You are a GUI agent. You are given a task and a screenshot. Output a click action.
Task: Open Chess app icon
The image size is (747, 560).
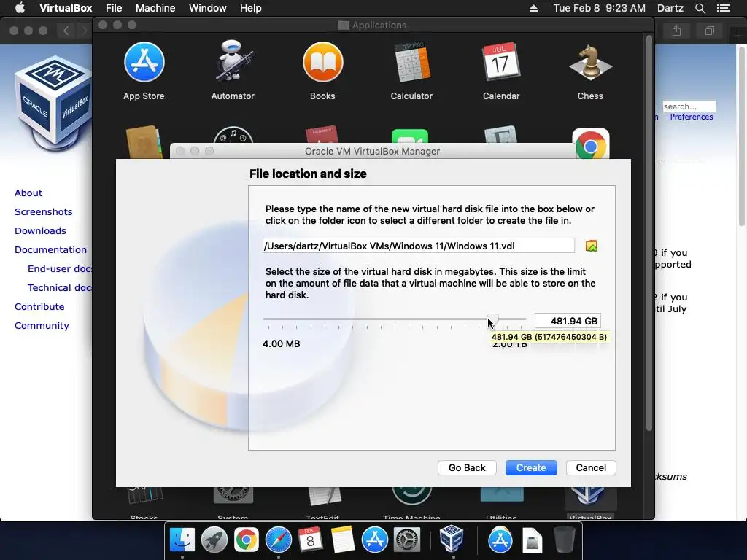point(590,63)
